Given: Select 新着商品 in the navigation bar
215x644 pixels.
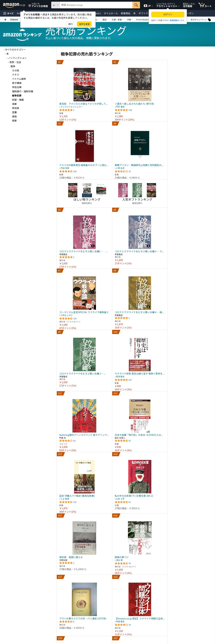Looking at the screenshot, I should click(x=125, y=14).
